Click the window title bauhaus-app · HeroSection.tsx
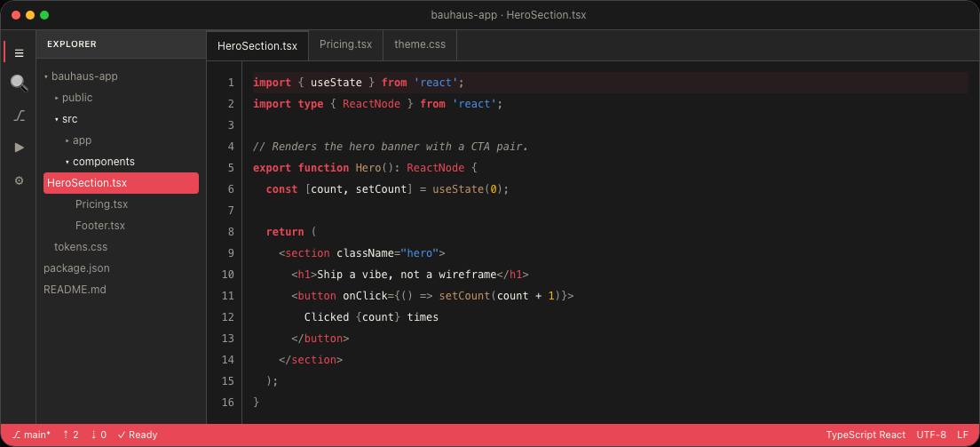980x447 pixels. pyautogui.click(x=508, y=15)
